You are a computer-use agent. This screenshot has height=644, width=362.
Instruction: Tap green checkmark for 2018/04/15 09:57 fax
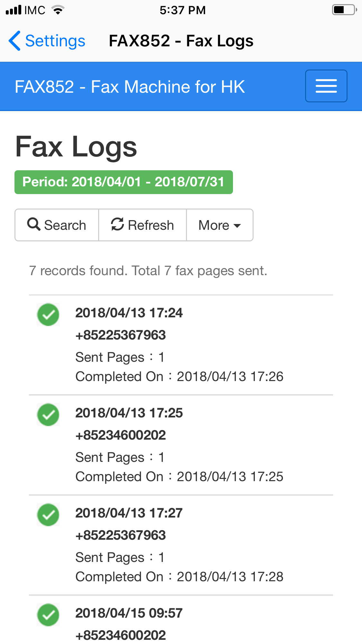(48, 615)
